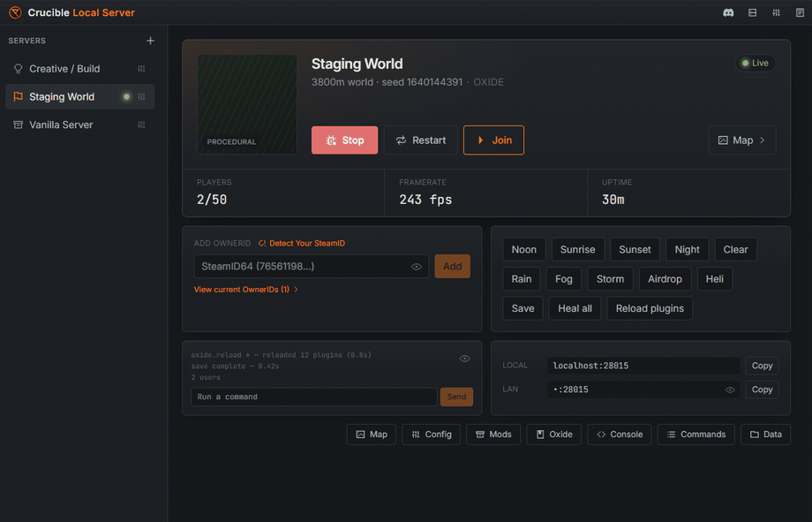The width and height of the screenshot is (812, 522).
Task: Restart the Staging World server
Action: pos(420,140)
